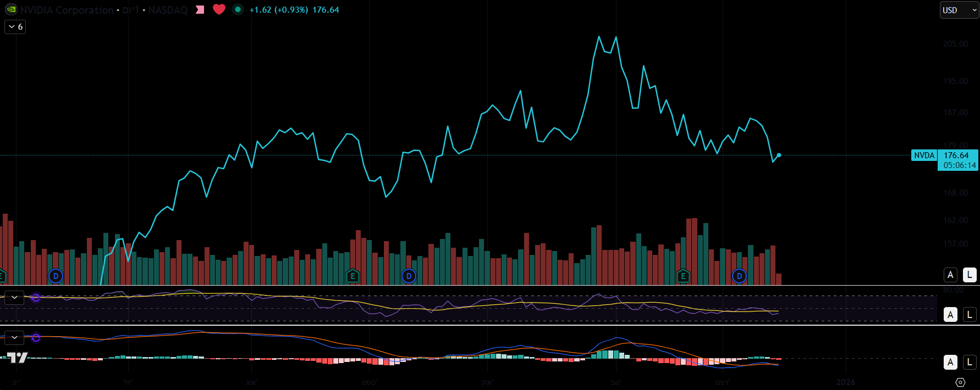Click the most recent earnings E marker
Image resolution: width=980 pixels, height=390 pixels.
coord(683,276)
